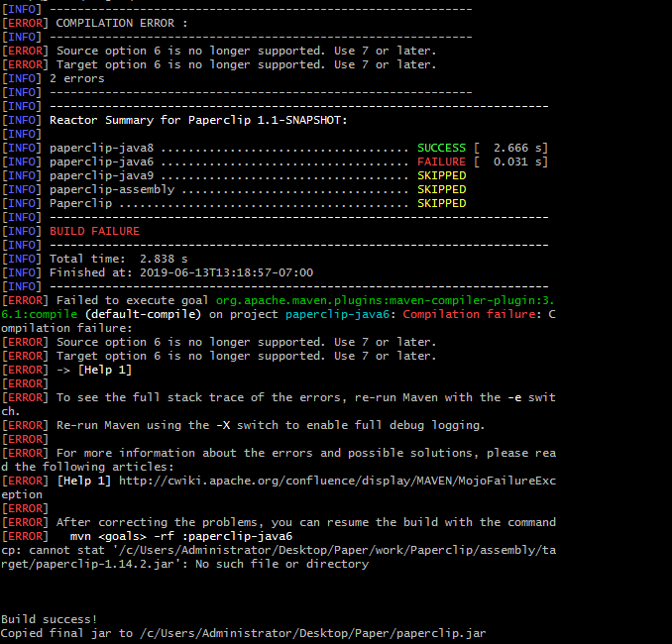Click the 'Finished at: 2019-06-13T13:18:57-07:00' timestamp
The height and width of the screenshot is (644, 672).
(181, 272)
